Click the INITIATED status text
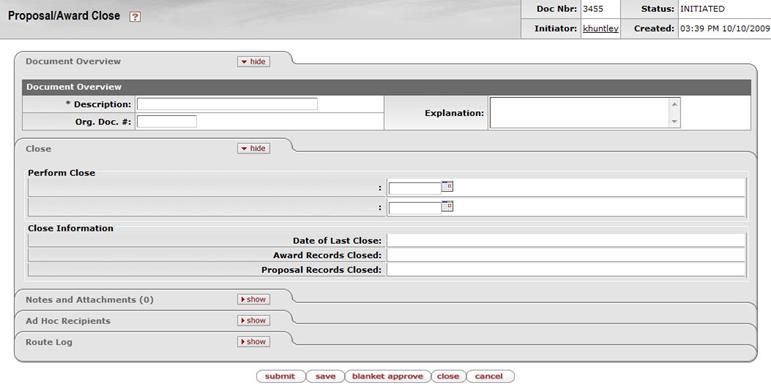Screen dimensions: 771x388 [702, 9]
